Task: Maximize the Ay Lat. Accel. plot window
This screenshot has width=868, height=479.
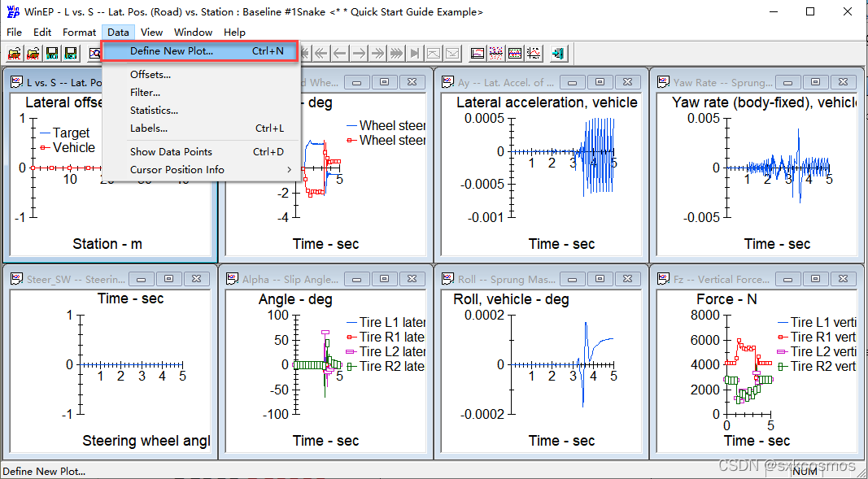Action: 600,82
